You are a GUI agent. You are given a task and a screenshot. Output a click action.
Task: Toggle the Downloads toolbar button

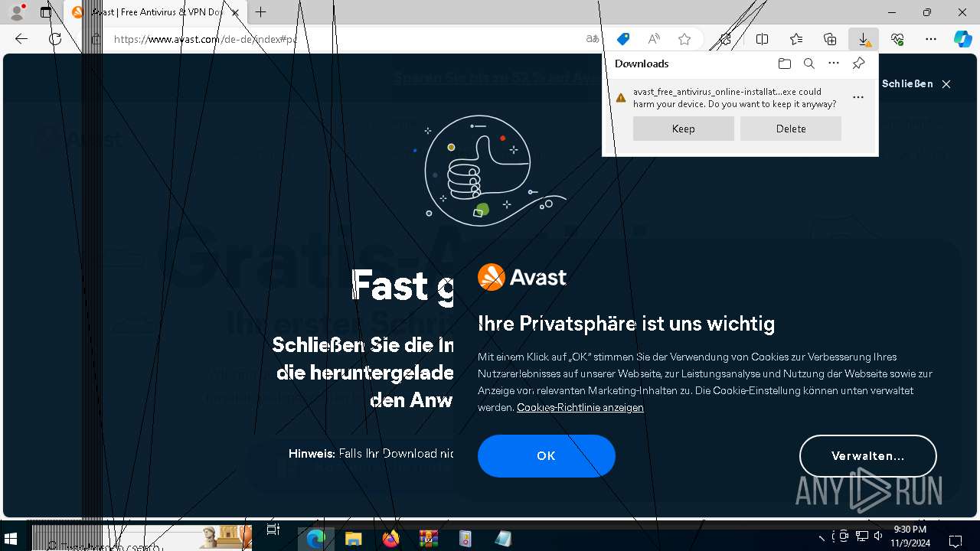click(864, 39)
